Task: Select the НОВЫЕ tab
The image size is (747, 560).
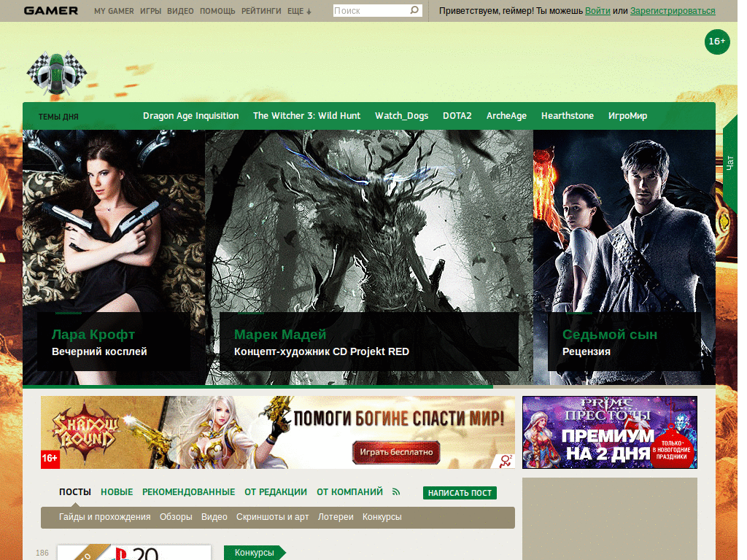Action: [117, 492]
